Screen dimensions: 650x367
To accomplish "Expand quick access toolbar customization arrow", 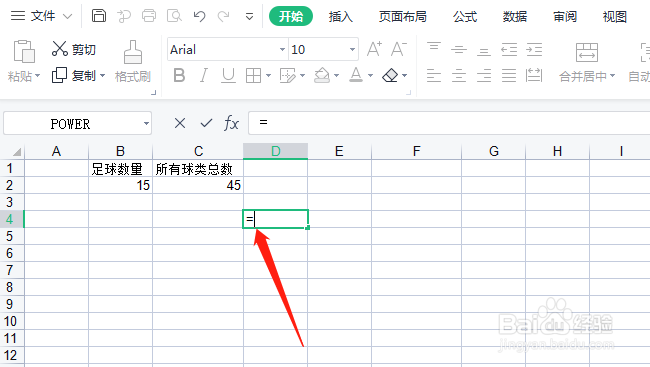I will pyautogui.click(x=249, y=17).
